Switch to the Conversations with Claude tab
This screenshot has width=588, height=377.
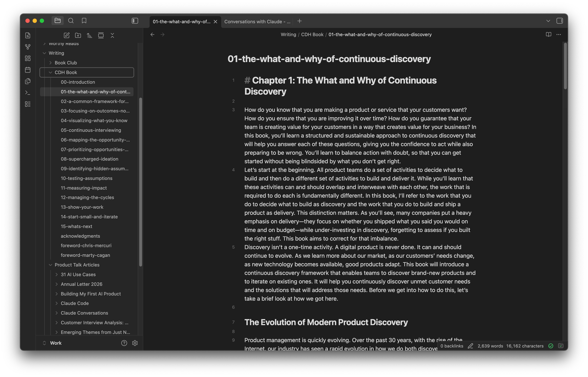pos(257,21)
